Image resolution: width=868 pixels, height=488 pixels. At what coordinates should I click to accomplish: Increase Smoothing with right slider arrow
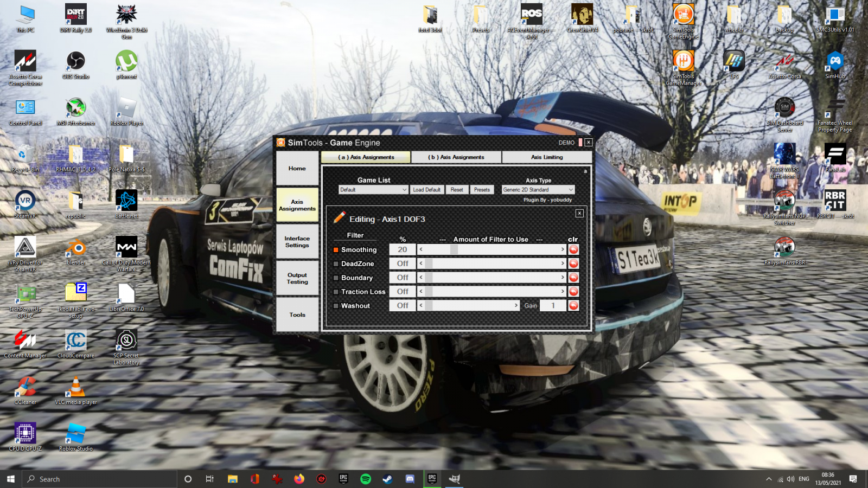point(563,249)
